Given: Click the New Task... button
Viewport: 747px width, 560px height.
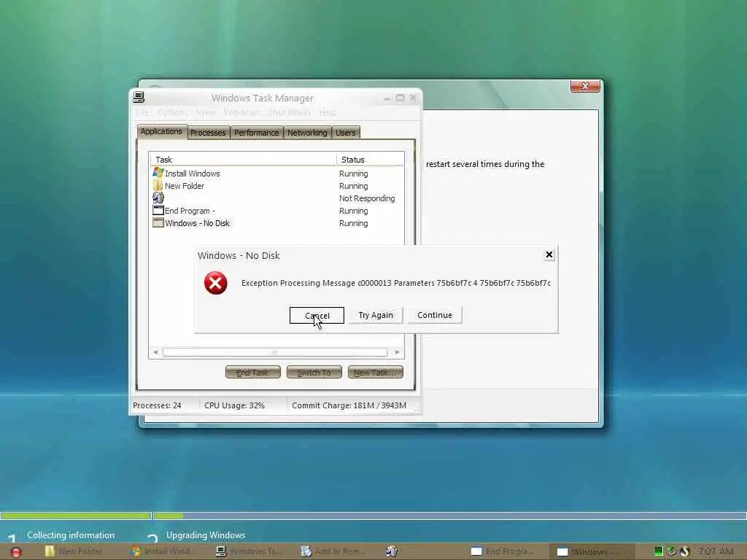Looking at the screenshot, I should tap(376, 373).
